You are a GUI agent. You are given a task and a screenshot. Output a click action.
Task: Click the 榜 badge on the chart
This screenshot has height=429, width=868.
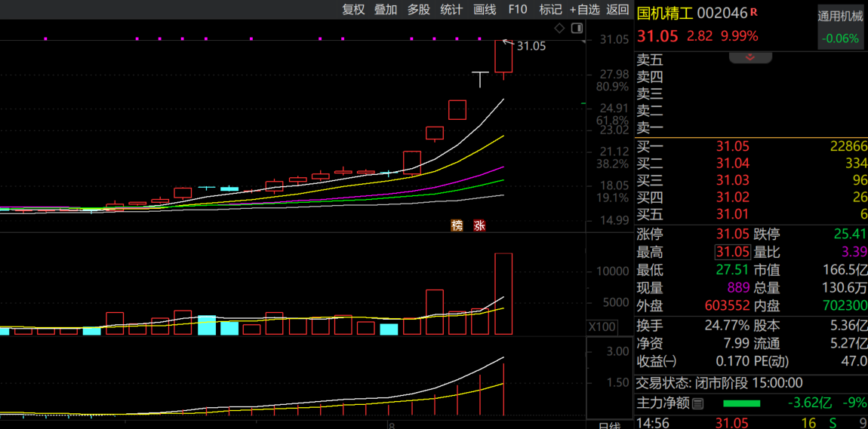(x=457, y=225)
